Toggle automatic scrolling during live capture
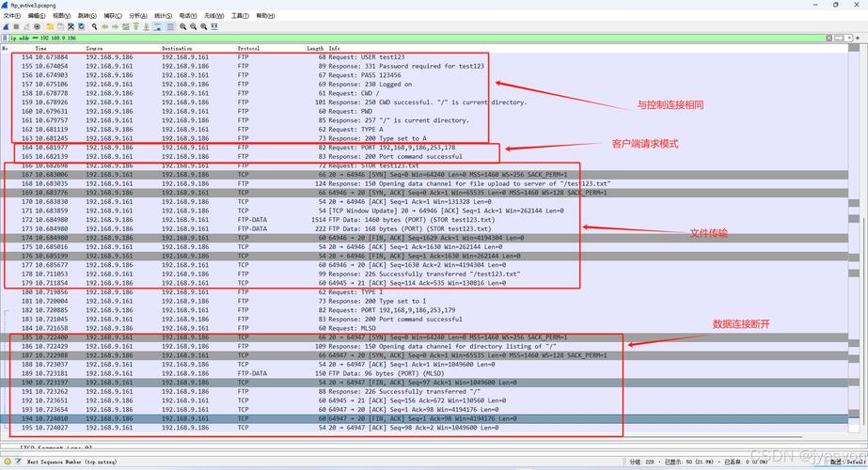This screenshot has height=470, width=868. click(x=158, y=26)
